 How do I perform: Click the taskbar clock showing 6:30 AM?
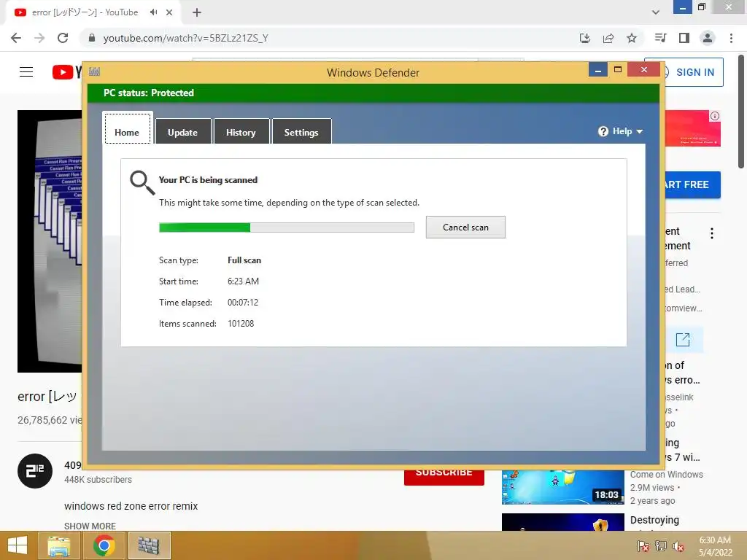coord(715,546)
